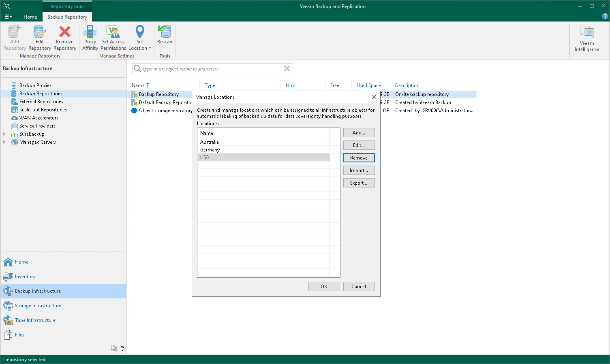Select Germany in the locations list
Viewport: 610px width, 364px height.
point(210,150)
